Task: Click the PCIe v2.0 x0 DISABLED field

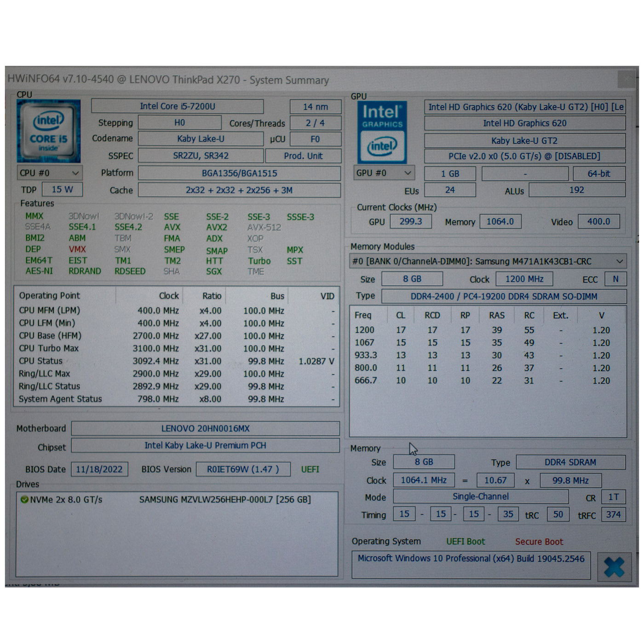Action: [525, 156]
